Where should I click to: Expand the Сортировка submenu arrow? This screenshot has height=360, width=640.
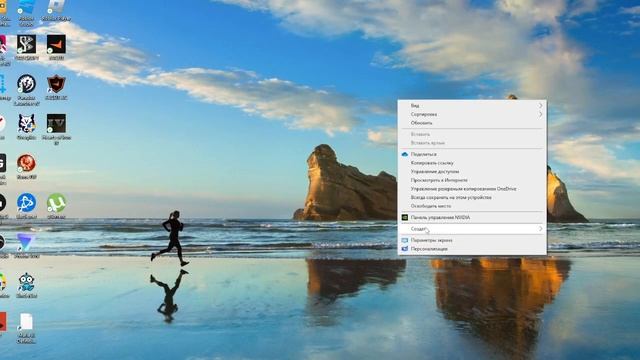540,114
